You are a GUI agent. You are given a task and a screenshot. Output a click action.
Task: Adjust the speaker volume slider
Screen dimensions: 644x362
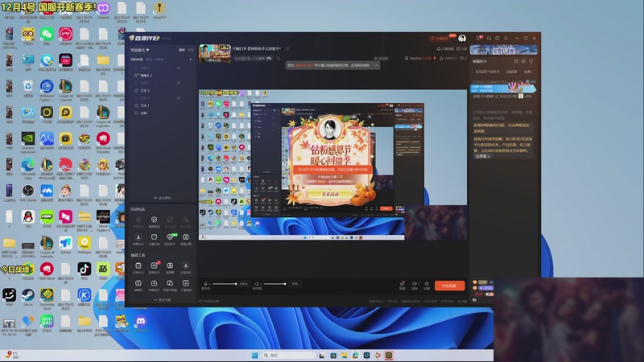pos(275,284)
